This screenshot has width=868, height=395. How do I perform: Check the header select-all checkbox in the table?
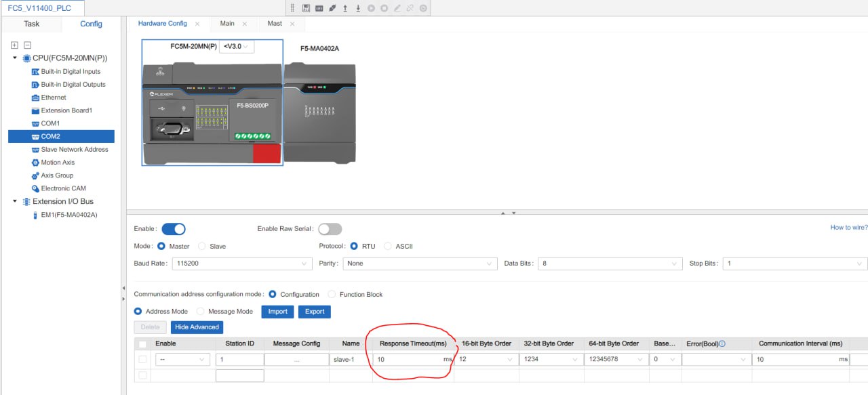142,344
